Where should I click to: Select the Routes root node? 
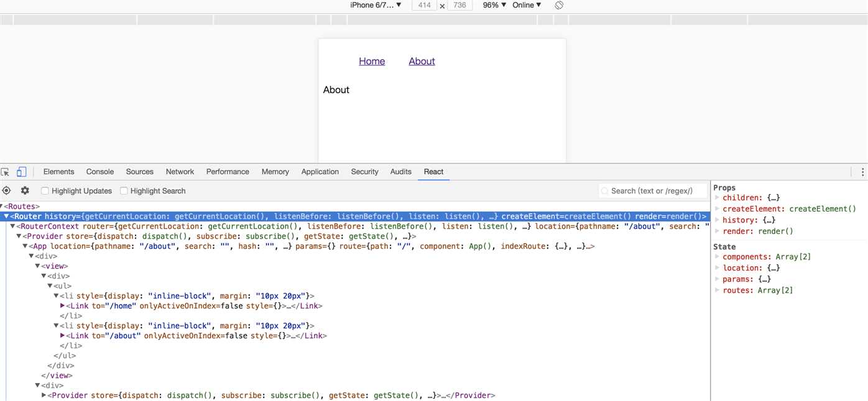click(x=22, y=206)
